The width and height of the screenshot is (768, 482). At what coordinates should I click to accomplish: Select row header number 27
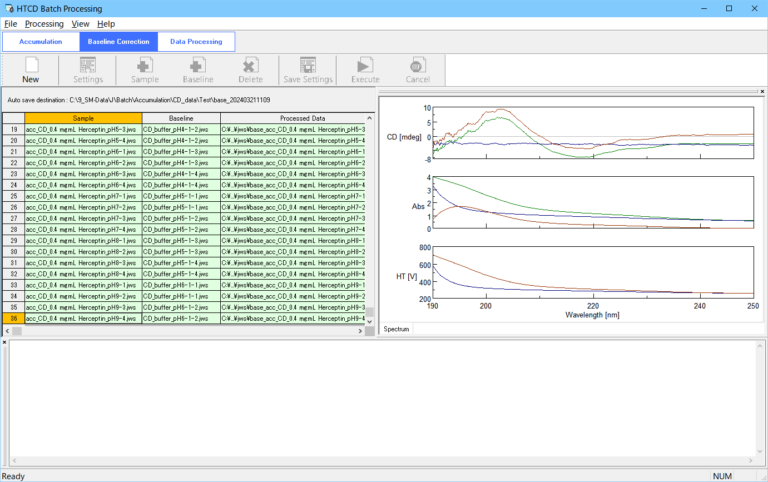pos(14,218)
